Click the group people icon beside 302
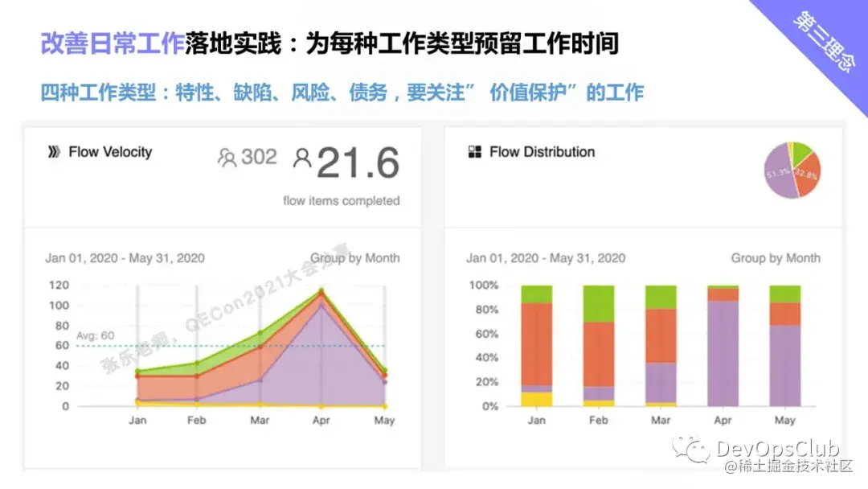The width and height of the screenshot is (868, 489). click(x=227, y=158)
